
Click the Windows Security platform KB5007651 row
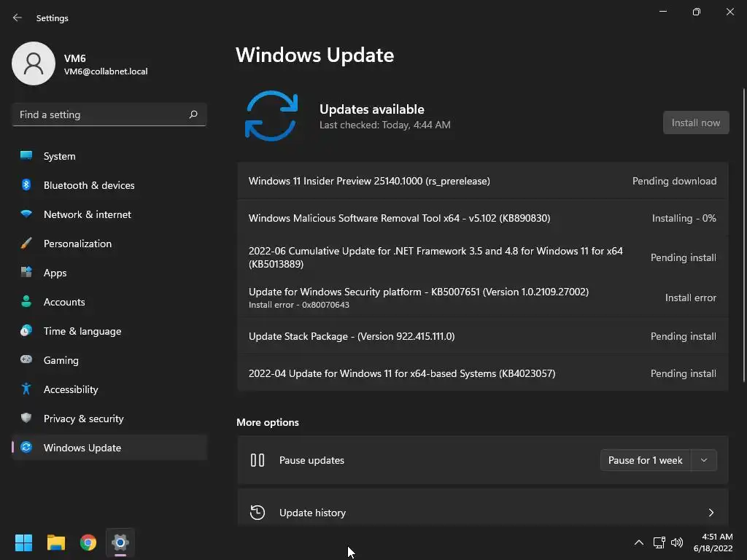click(x=483, y=297)
